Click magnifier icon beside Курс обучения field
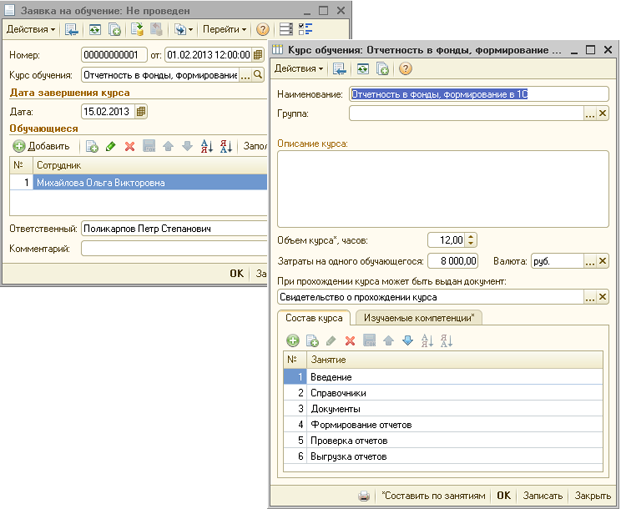The height and width of the screenshot is (509, 621). [x=258, y=74]
